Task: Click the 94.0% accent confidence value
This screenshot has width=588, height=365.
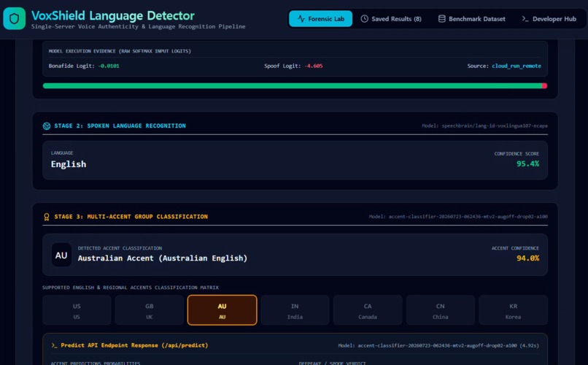Action: 527,258
